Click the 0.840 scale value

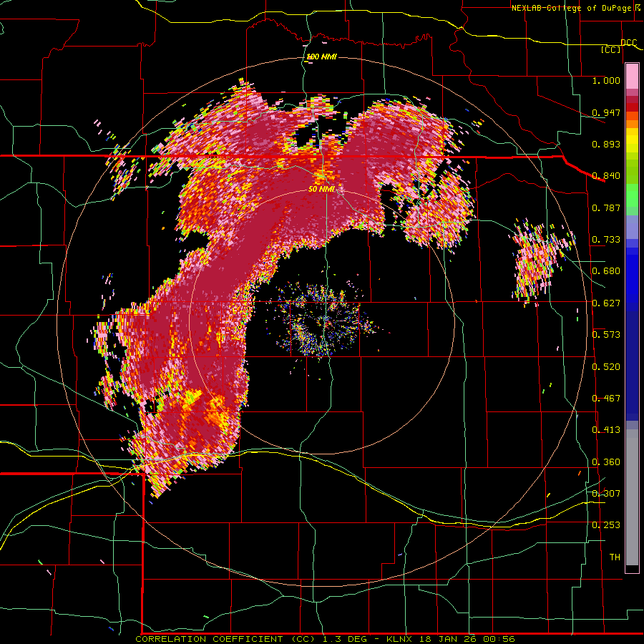606,176
